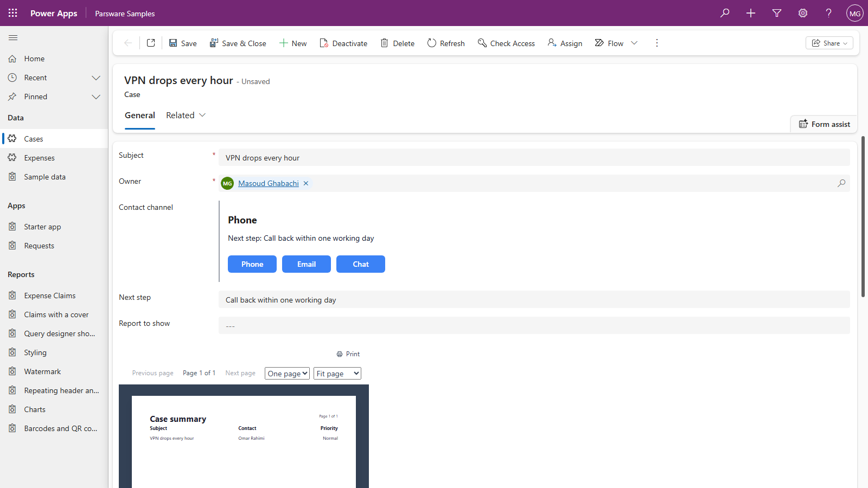Open the advanced filter funnel icon

pos(777,13)
